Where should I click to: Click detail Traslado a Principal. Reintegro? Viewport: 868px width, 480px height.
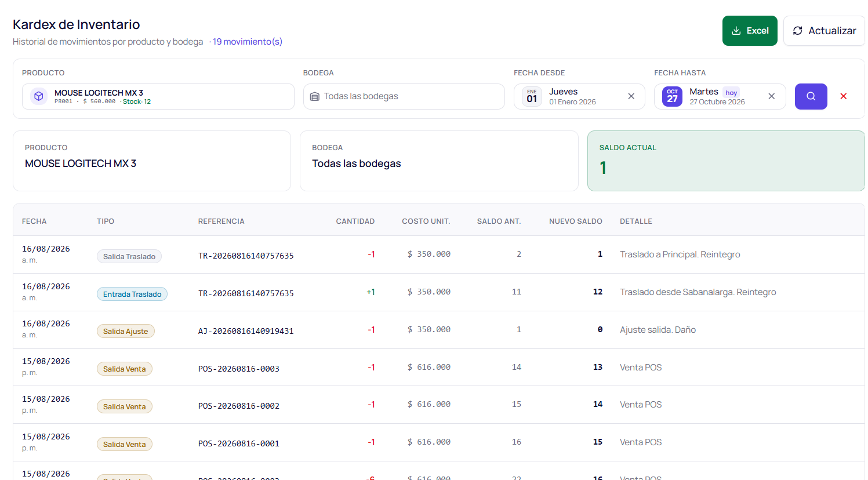[x=680, y=254]
